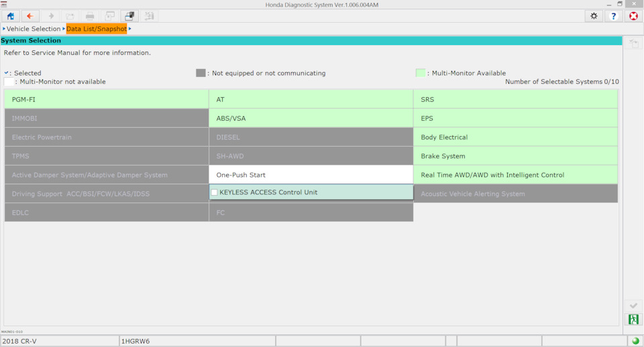644x347 pixels.
Task: Click the grayed forward arrow
Action: click(50, 16)
